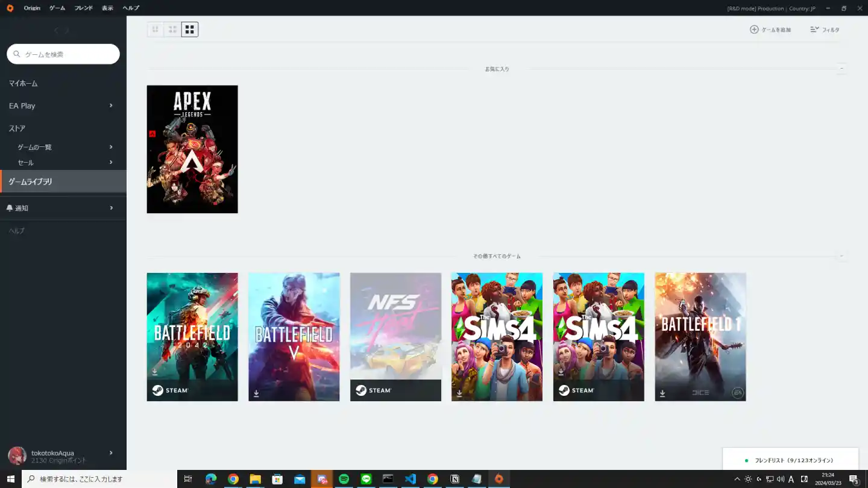Select the Battlefield V game tile
This screenshot has width=868, height=488.
pos(294,337)
